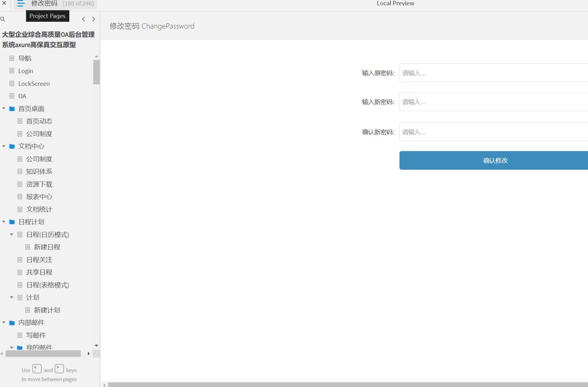Screen dimensions: 588x387
Task: Close the preview sidebar with X icon
Action: (4, 3)
